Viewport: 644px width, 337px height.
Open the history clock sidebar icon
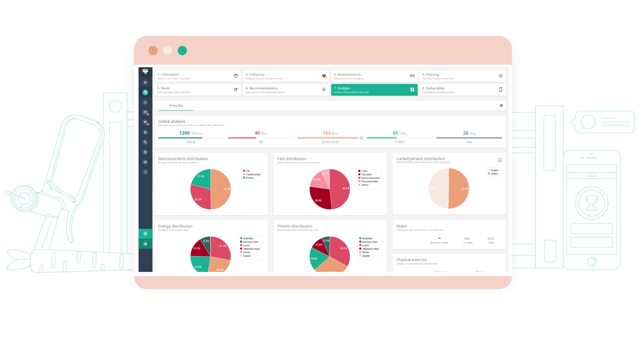145,172
